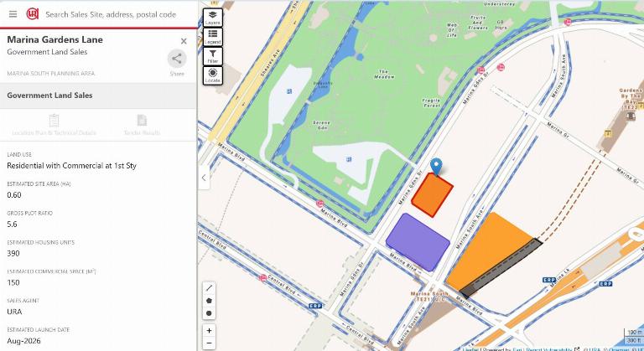Zoom in on the map
Image resolution: width=644 pixels, height=351 pixels.
[209, 330]
